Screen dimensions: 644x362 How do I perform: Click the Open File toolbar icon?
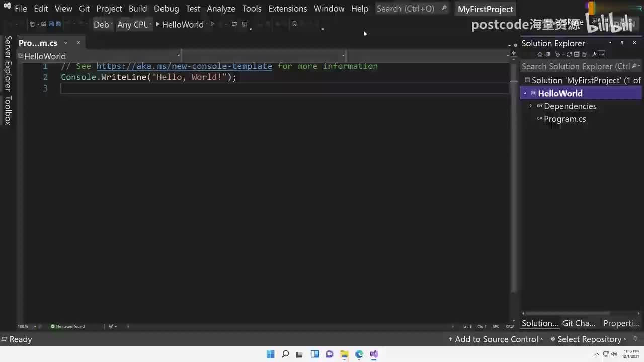coord(44,24)
